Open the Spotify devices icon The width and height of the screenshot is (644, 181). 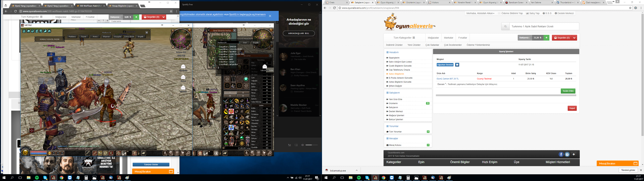(x=296, y=145)
